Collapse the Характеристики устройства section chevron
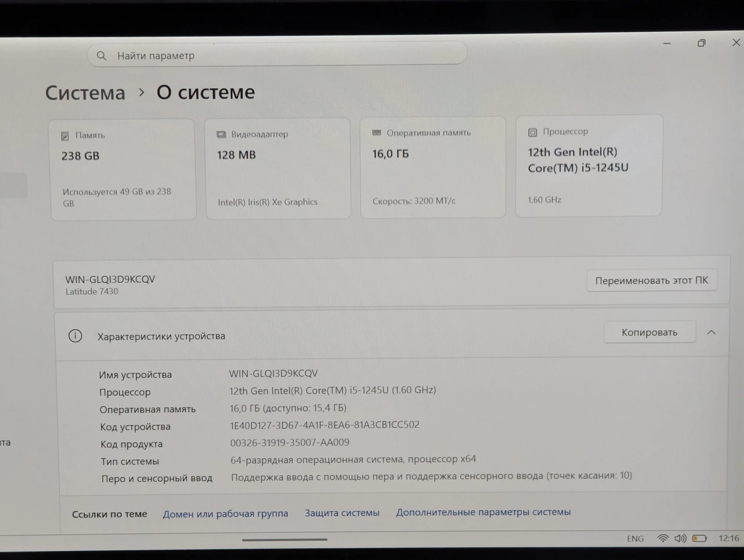The height and width of the screenshot is (560, 744). click(x=711, y=332)
